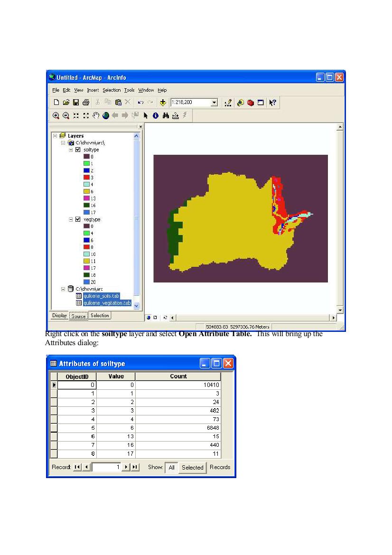
Task: Select the Measure ruler tool
Action: (x=175, y=115)
